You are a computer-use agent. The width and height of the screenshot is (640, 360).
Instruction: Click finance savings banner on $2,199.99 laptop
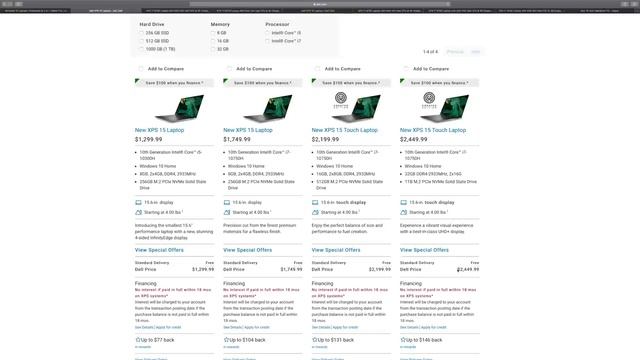point(351,83)
